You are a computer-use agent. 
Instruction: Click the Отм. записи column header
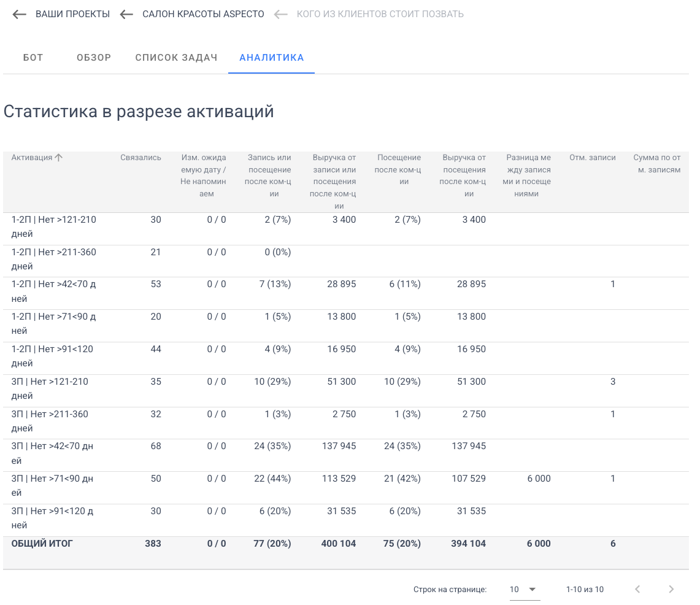point(593,158)
